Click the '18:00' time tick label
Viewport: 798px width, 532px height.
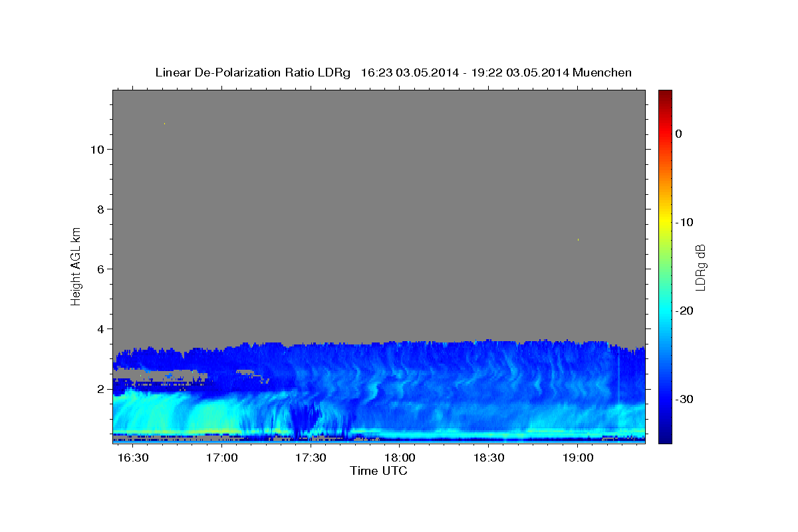tap(400, 458)
